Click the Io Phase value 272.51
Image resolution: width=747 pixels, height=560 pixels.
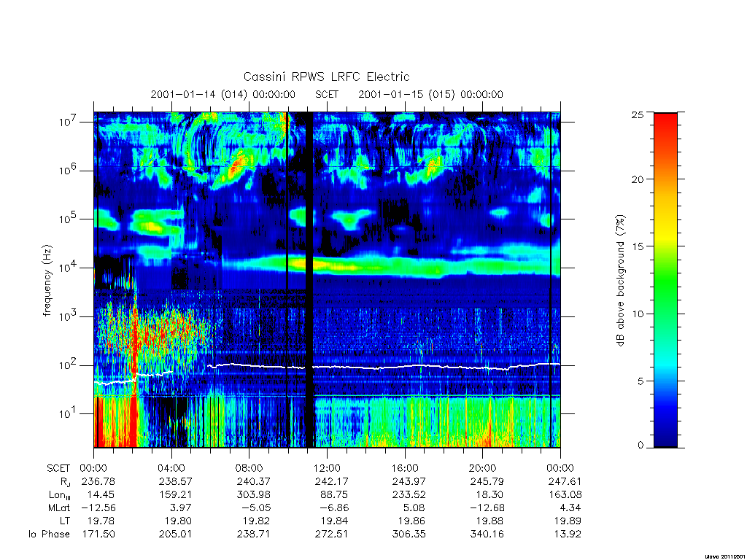pyautogui.click(x=332, y=534)
